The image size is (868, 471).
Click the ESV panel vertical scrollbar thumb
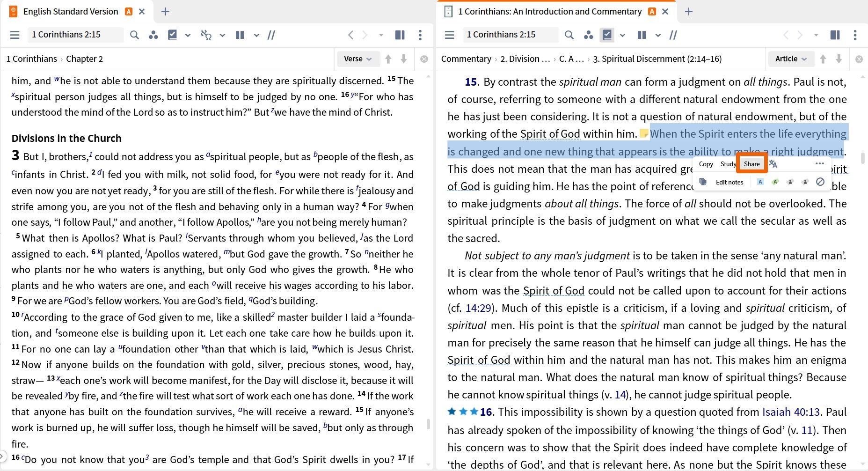point(428,424)
